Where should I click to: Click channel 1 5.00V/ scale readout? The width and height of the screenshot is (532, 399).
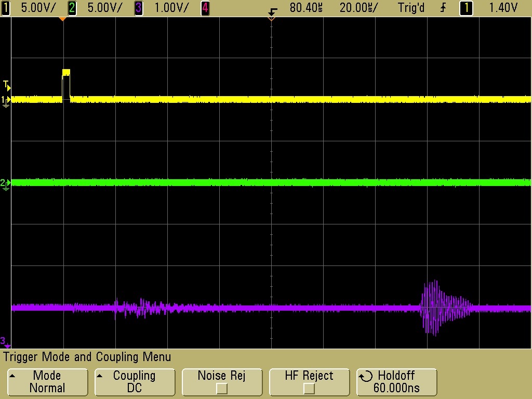click(38, 8)
